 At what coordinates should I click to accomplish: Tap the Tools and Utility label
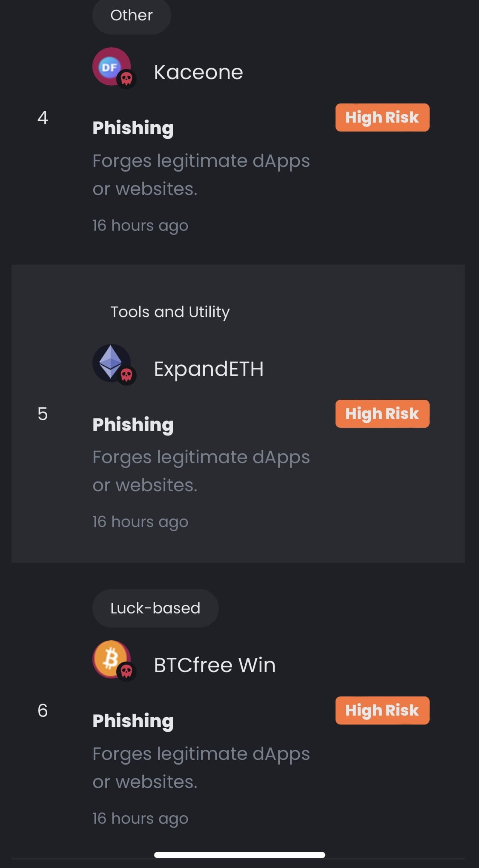point(169,312)
